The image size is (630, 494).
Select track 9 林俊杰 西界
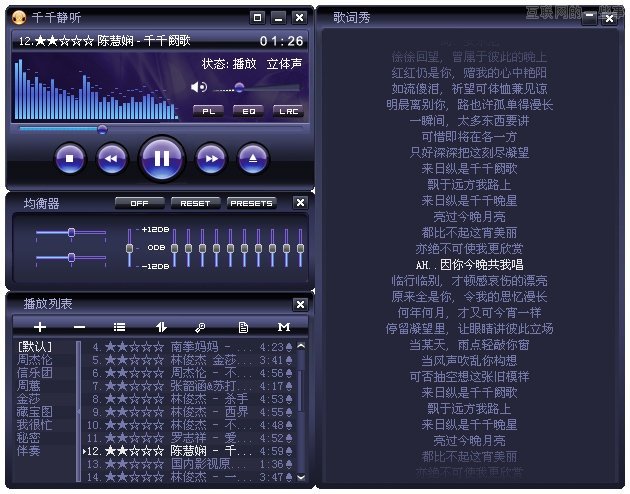pyautogui.click(x=189, y=412)
